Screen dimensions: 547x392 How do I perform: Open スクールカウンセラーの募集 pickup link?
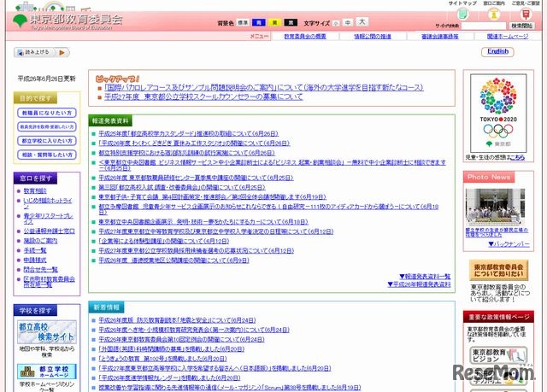pos(203,97)
